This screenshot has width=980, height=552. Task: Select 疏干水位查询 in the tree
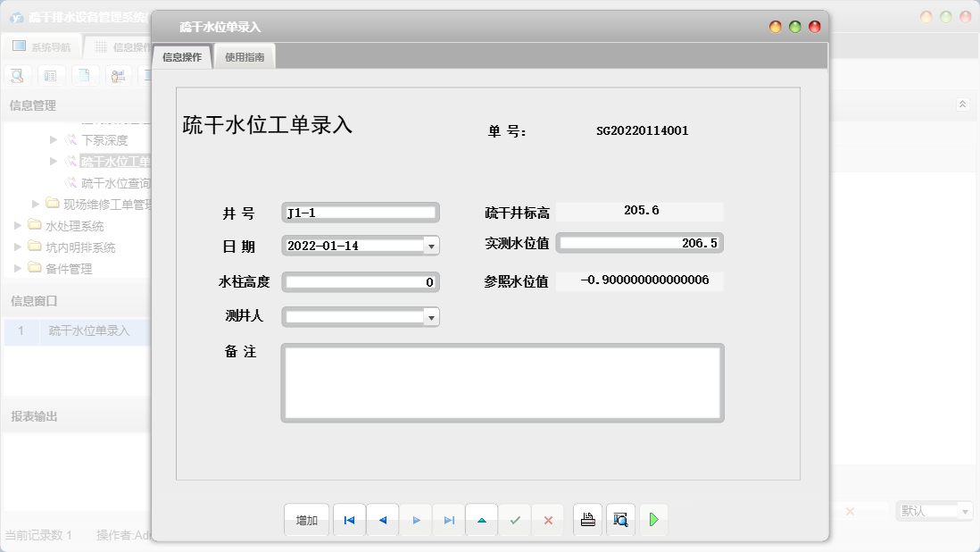pyautogui.click(x=113, y=182)
